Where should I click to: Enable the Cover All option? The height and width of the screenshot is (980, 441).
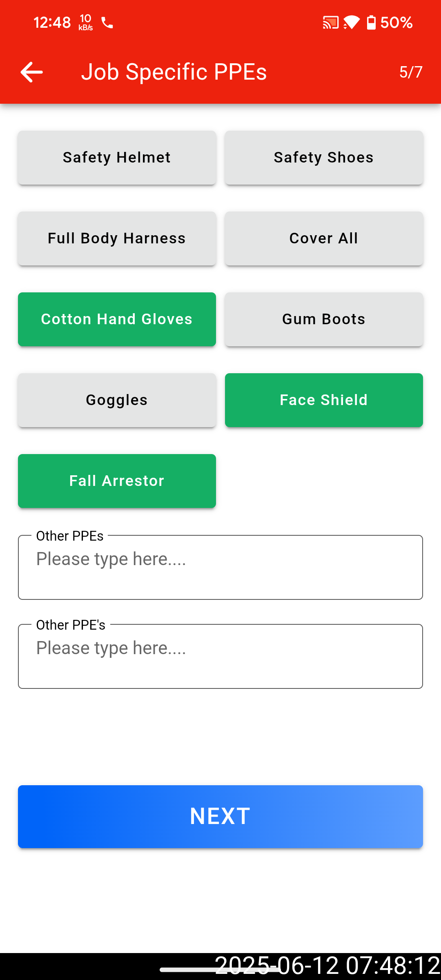click(324, 238)
